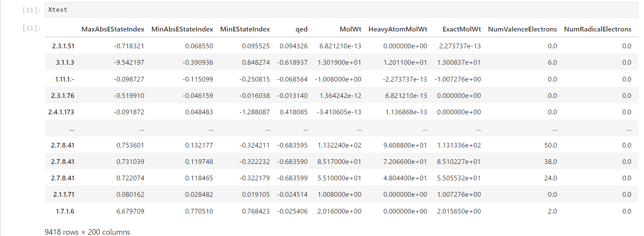Click the MinAbsEStateIndex column header
644x236 pixels.
pos(182,29)
